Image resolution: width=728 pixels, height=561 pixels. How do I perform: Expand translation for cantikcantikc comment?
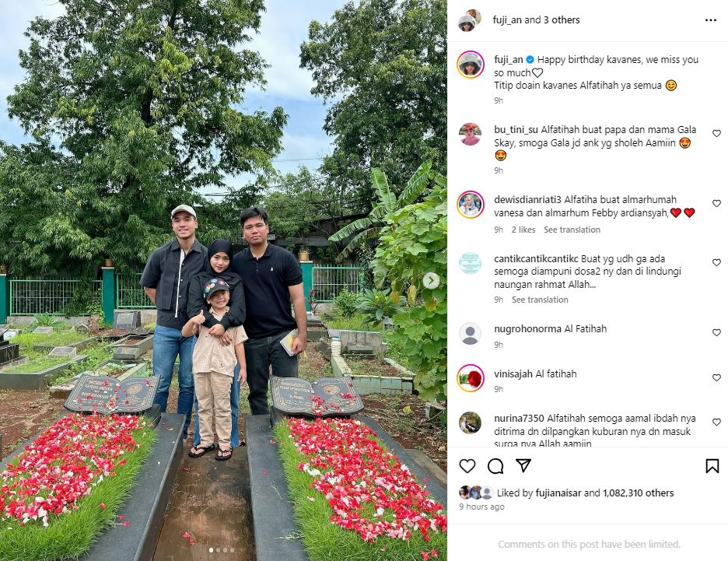540,300
